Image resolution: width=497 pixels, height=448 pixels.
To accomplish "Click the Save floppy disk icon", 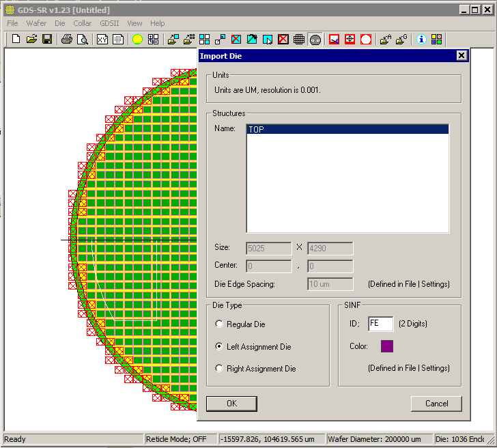I will pos(47,40).
